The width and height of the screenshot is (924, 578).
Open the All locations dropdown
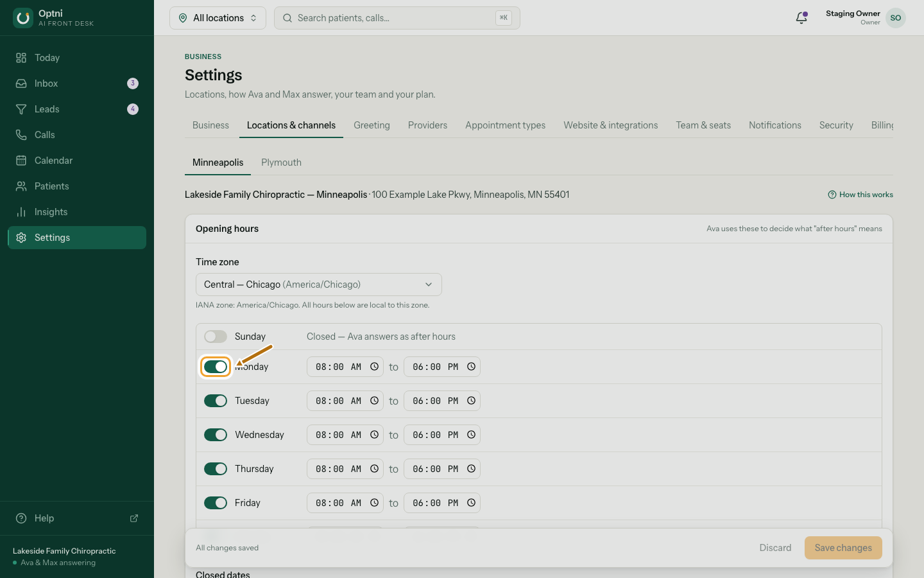[218, 18]
